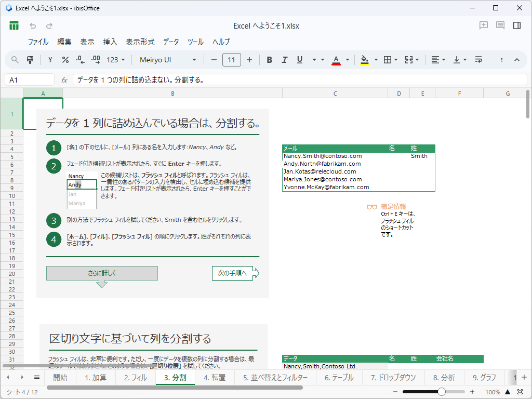532x399 pixels.
Task: Open the fill color dropdown arrow
Action: coord(376,60)
